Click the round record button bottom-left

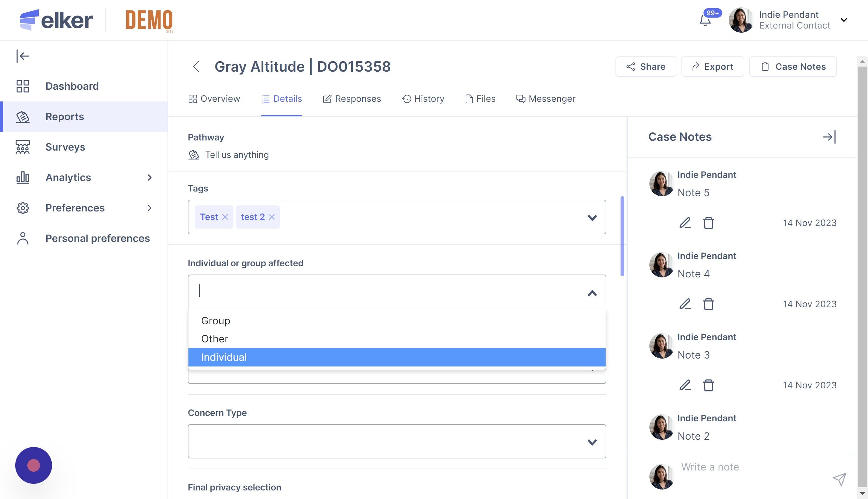tap(34, 465)
